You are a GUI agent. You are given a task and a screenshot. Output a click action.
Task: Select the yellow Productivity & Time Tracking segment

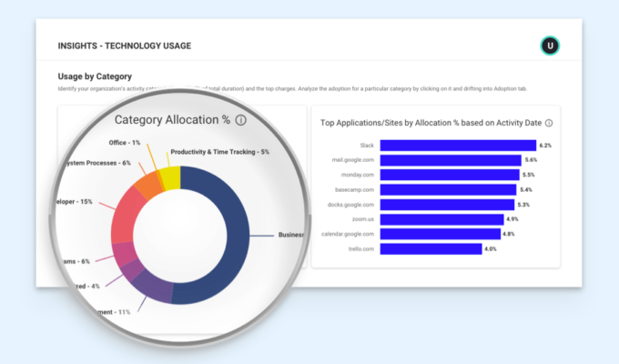pos(173,179)
